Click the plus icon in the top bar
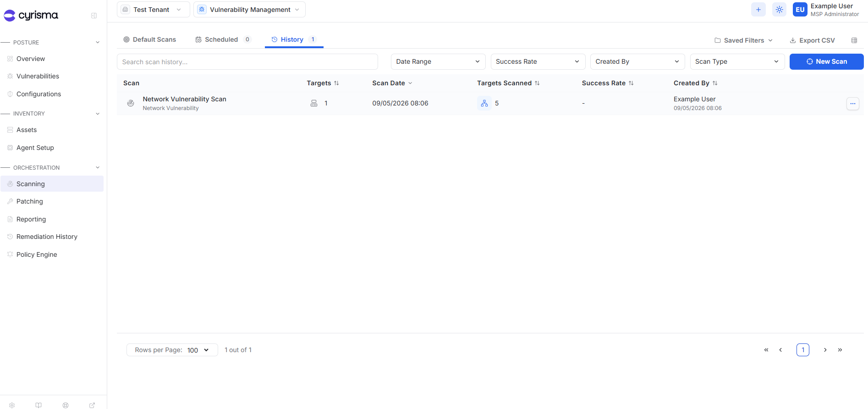Screen dimensions: 868x409 758,10
